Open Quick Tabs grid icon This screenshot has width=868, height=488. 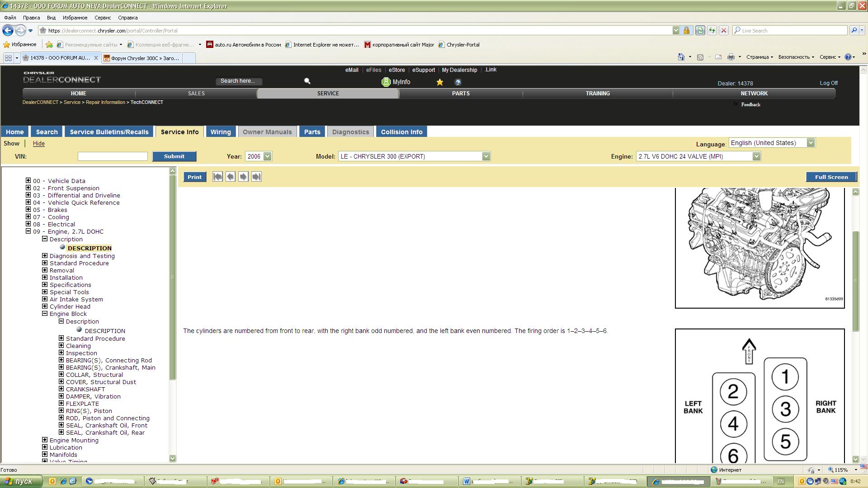coord(8,58)
